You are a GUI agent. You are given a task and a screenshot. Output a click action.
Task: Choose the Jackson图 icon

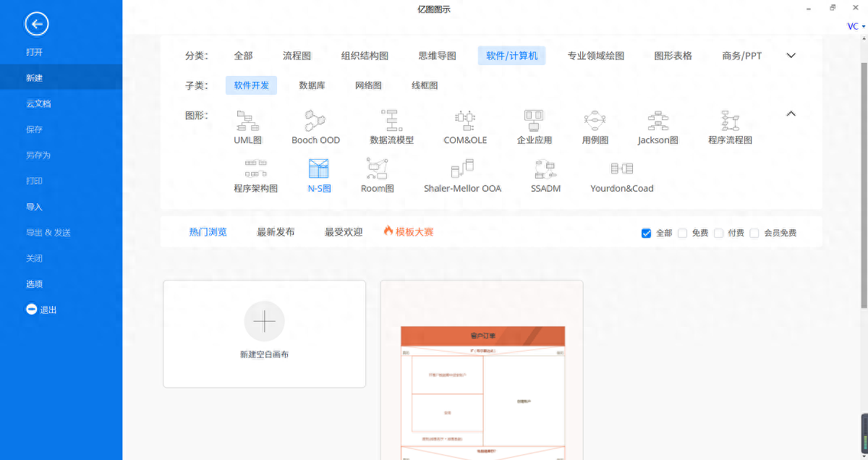point(658,120)
